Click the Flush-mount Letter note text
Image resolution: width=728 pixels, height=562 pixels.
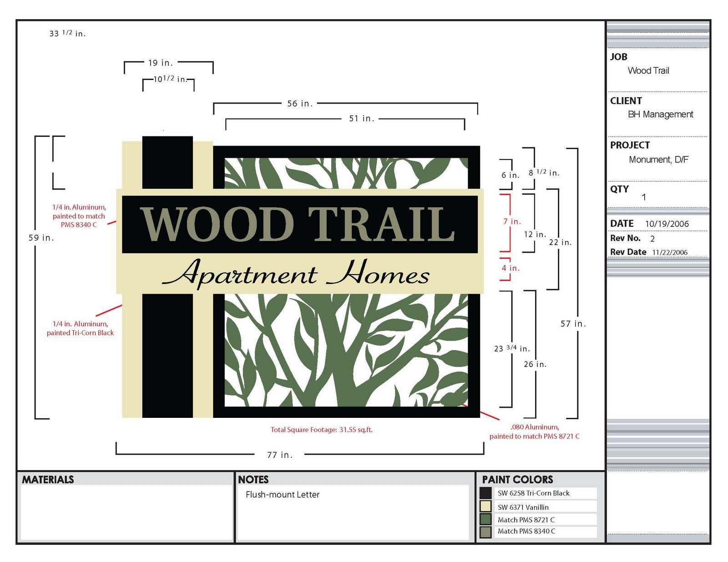coord(282,494)
